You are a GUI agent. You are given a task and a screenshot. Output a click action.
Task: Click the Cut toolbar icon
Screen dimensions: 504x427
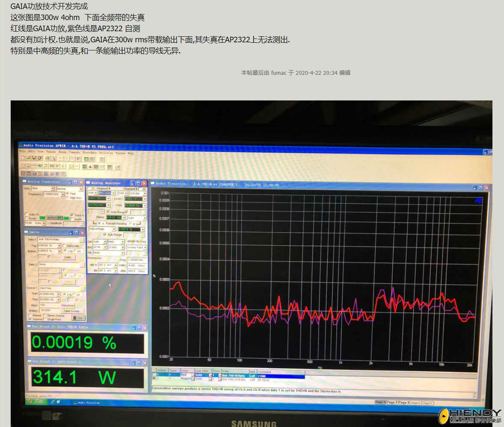(x=67, y=159)
